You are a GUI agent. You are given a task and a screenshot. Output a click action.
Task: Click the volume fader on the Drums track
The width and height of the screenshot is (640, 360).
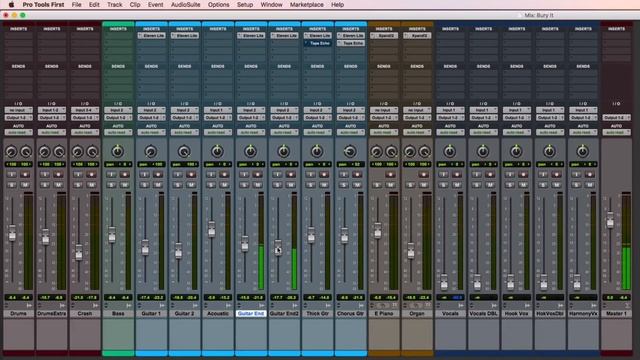click(x=12, y=233)
